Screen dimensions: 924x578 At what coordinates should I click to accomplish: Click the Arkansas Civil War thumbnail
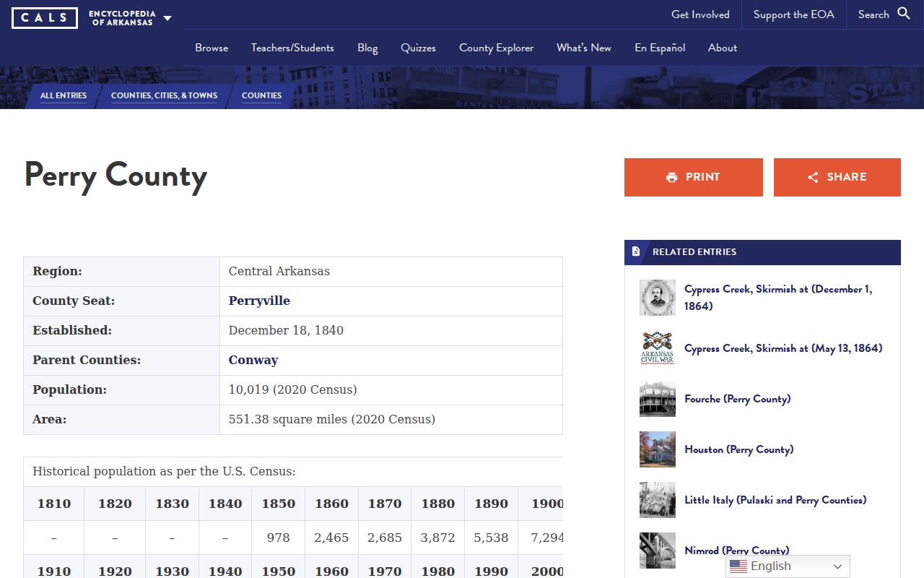tap(658, 348)
